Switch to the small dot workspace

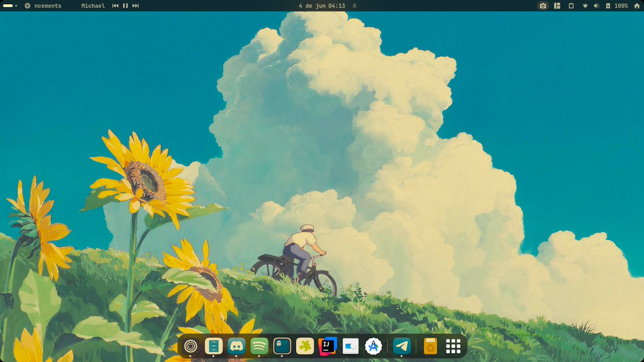tap(16, 5)
